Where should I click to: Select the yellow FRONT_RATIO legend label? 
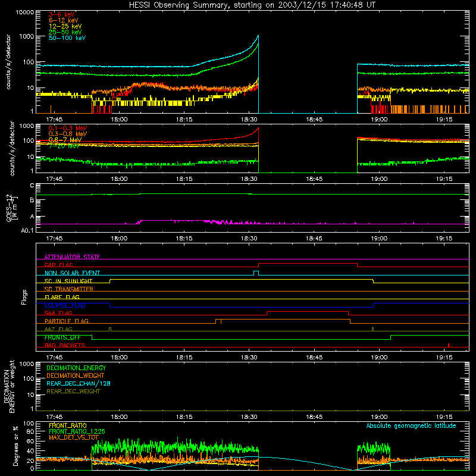68,425
